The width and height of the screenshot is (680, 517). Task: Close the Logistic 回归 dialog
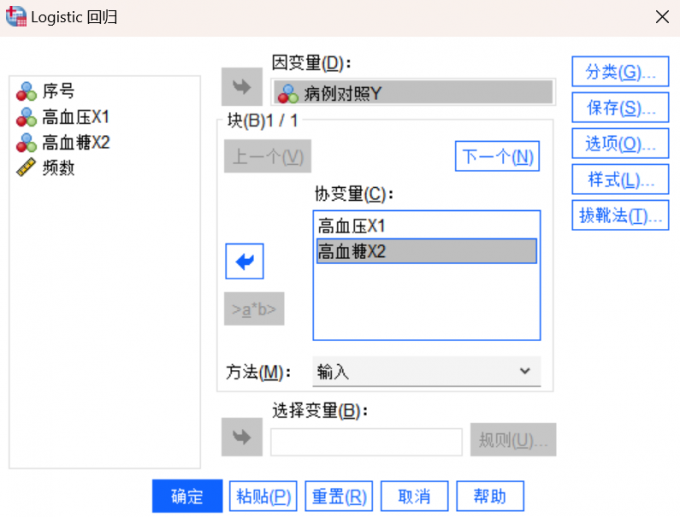pyautogui.click(x=662, y=17)
